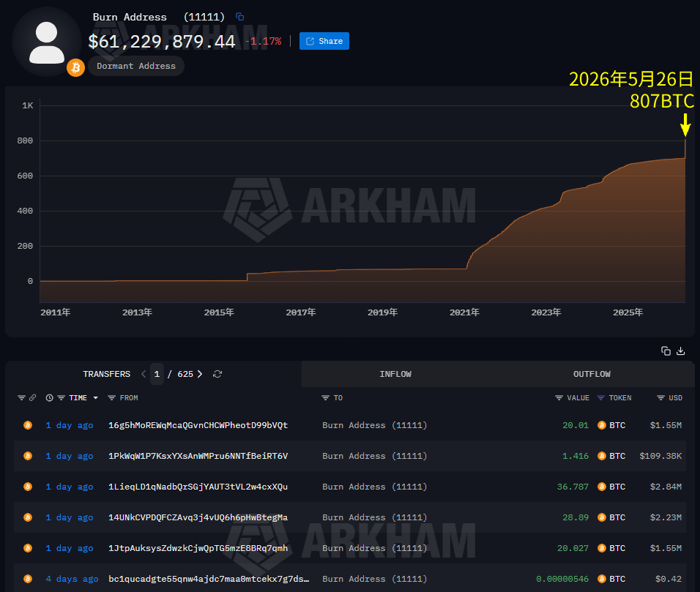Click the 800 label on chart y-axis
The height and width of the screenshot is (592, 700).
25,140
